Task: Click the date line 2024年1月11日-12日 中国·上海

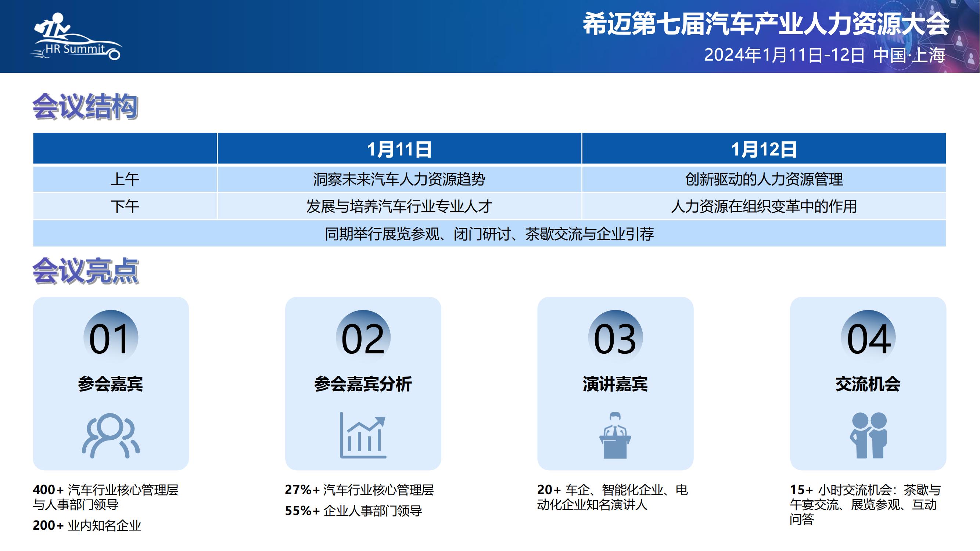Action: pos(825,55)
